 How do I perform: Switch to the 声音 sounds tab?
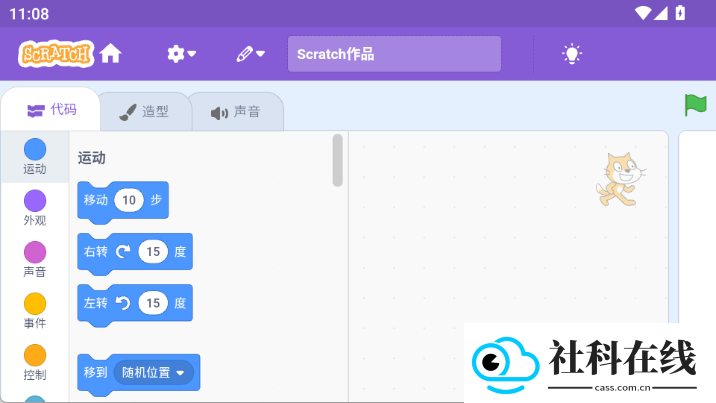click(236, 112)
